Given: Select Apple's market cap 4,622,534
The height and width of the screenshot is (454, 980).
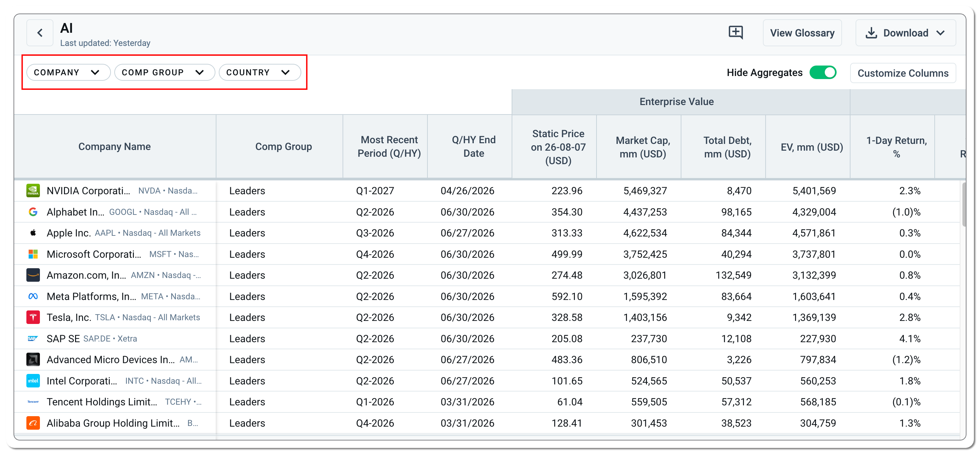Looking at the screenshot, I should click(645, 233).
